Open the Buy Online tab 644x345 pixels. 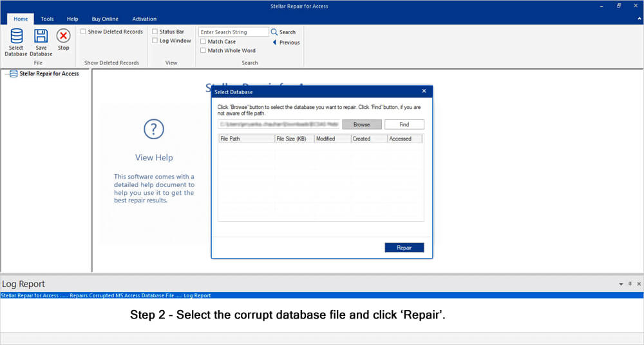pos(105,19)
